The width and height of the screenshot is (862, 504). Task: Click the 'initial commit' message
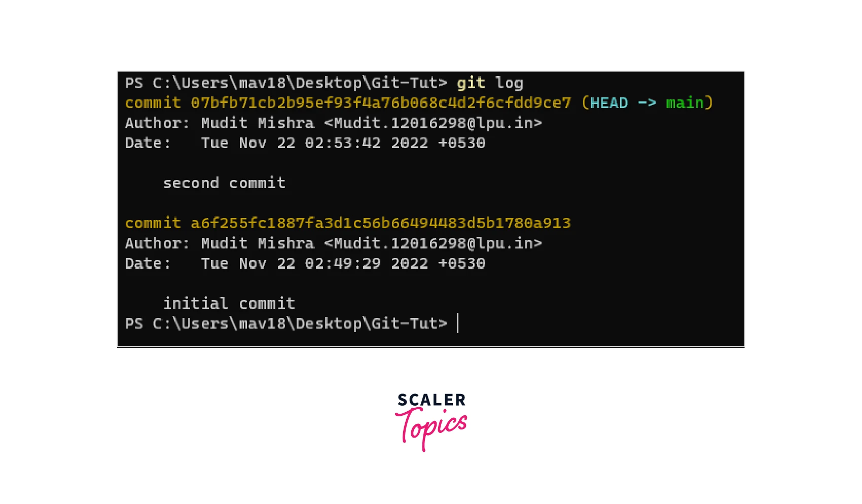[229, 303]
